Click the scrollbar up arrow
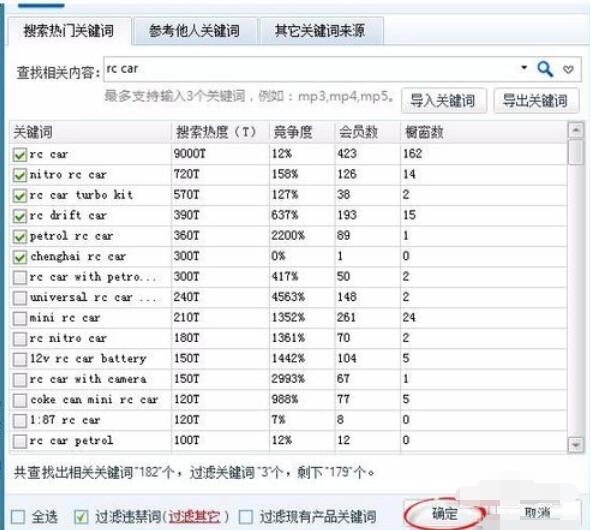The height and width of the screenshot is (530, 590). (575, 131)
